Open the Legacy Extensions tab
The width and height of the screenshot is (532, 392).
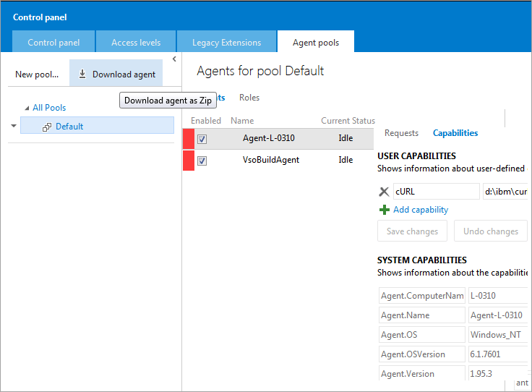pyautogui.click(x=226, y=43)
